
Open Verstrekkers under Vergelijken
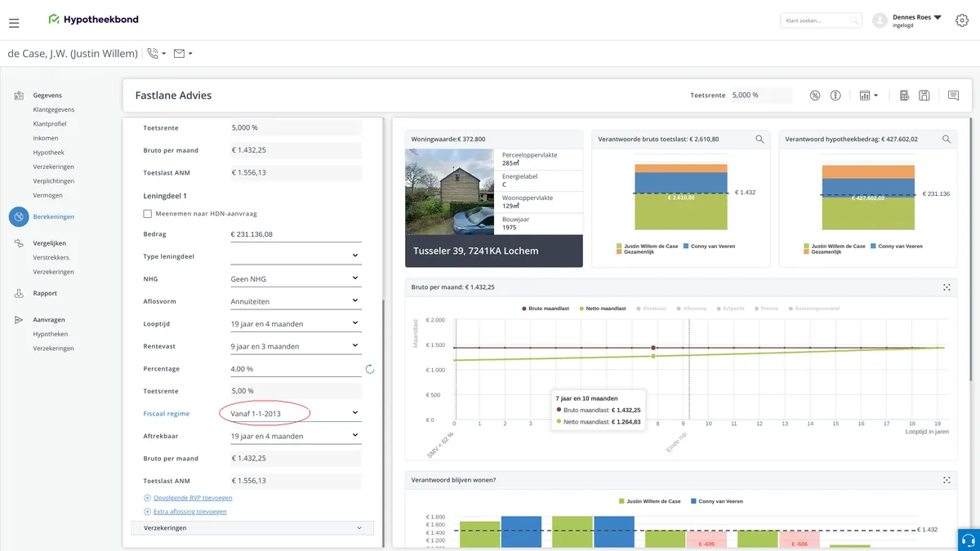pyautogui.click(x=51, y=257)
